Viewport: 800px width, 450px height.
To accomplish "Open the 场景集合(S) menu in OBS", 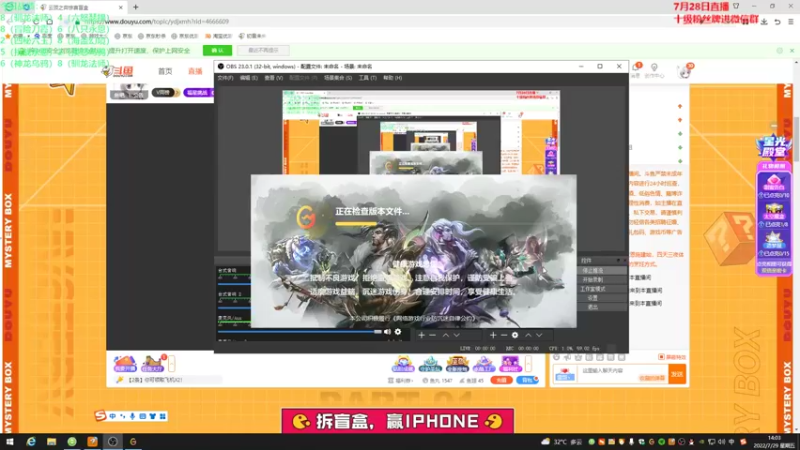I will [338, 78].
